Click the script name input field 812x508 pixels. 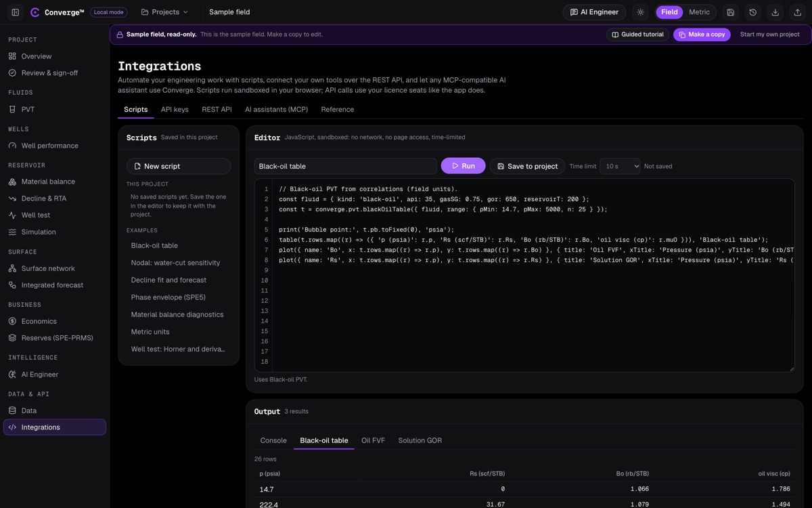346,166
